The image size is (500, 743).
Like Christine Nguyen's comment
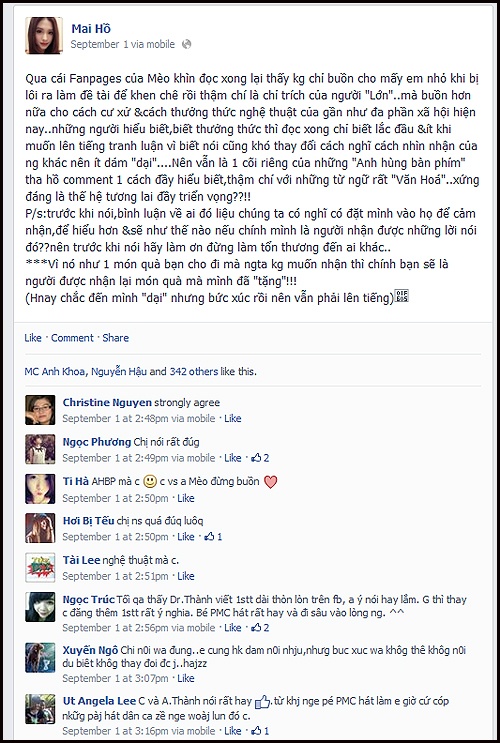(233, 418)
